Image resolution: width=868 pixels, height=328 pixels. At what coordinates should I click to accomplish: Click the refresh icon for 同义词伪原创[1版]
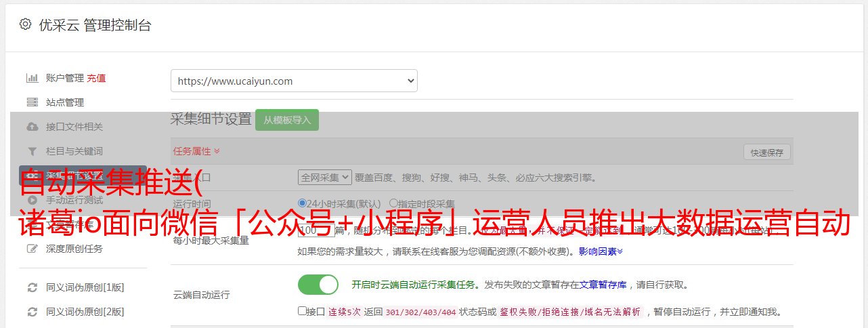pos(32,287)
